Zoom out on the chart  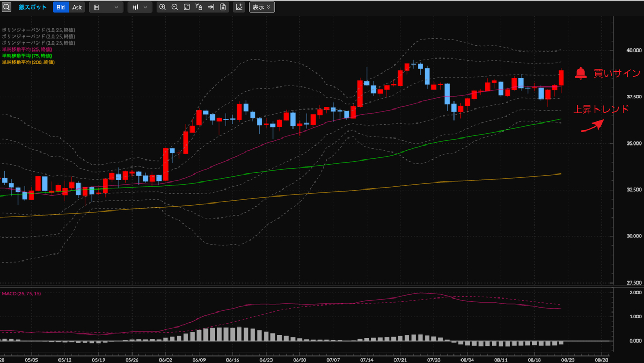click(174, 8)
